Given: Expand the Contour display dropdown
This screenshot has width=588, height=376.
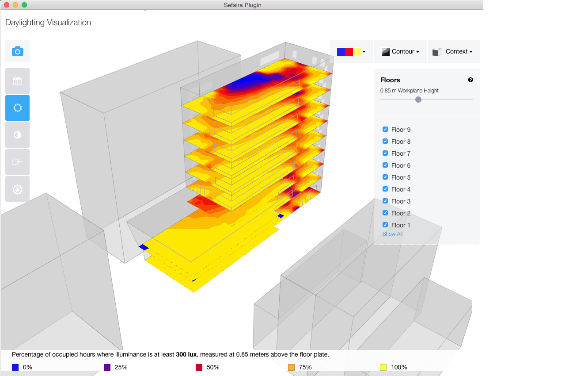Looking at the screenshot, I should coord(400,51).
